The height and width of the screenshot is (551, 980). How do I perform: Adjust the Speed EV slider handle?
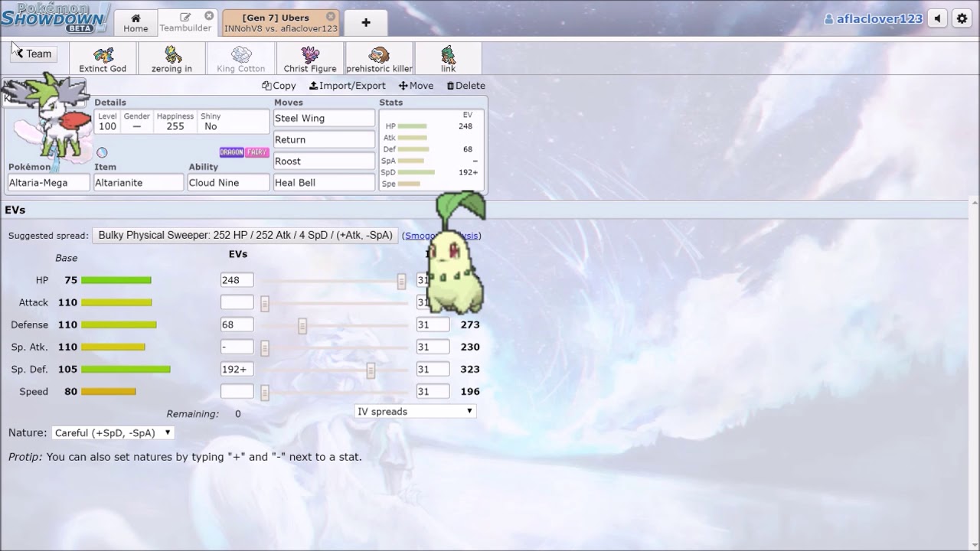pyautogui.click(x=265, y=393)
